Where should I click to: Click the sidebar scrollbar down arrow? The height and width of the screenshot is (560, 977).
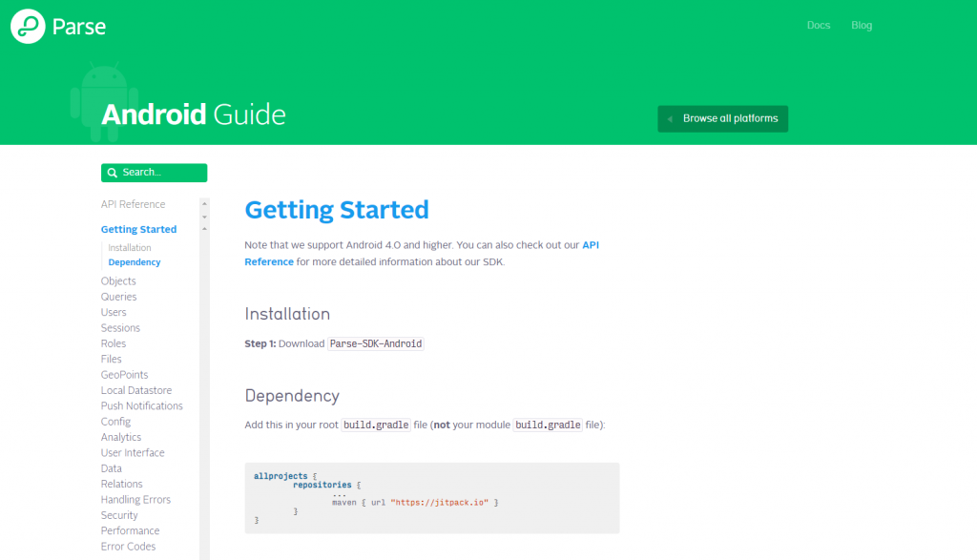click(x=204, y=217)
